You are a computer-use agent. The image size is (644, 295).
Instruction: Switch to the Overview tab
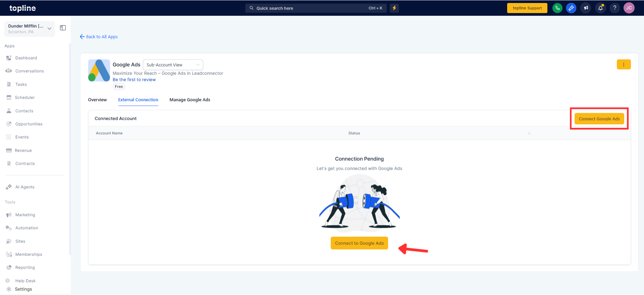click(97, 100)
